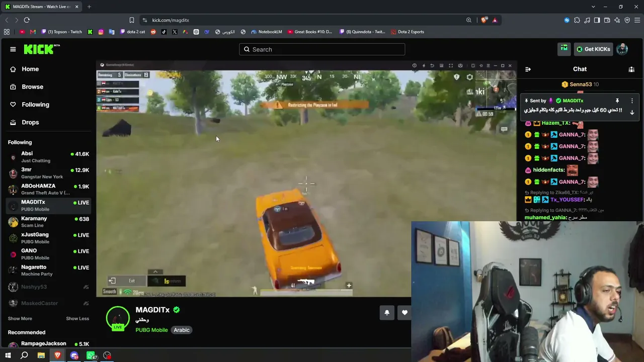Click the kick.com/magditx address bar

pyautogui.click(x=302, y=20)
